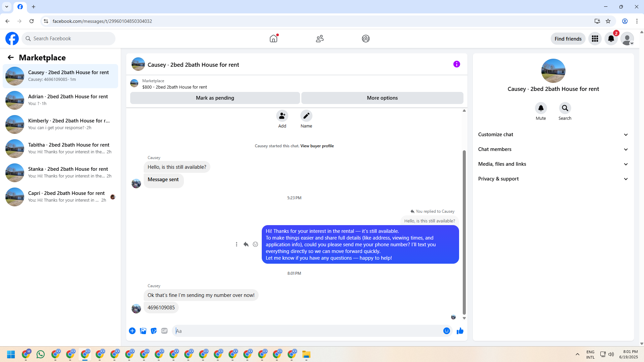Viewport: 644px width, 362px height.
Task: Expand Media, files and links section
Action: pos(553,164)
